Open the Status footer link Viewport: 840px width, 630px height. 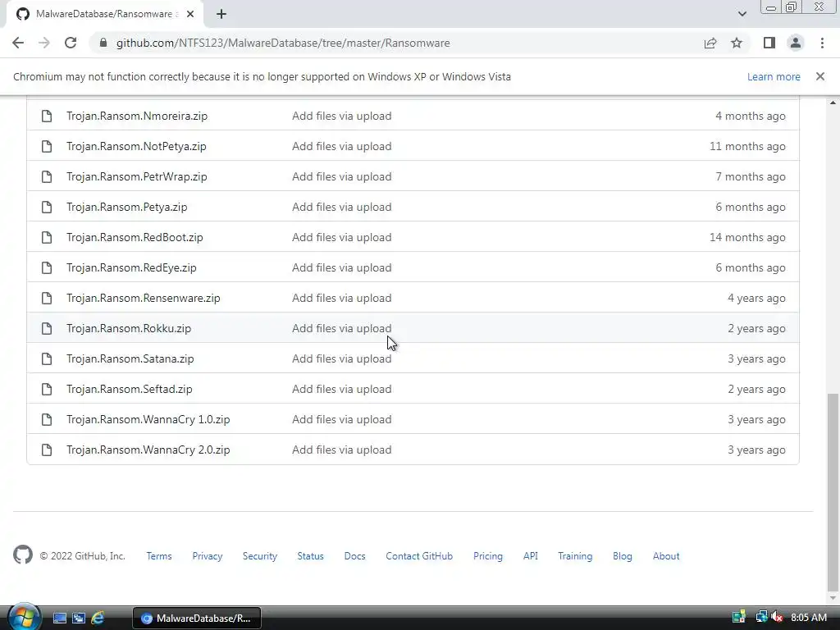(311, 556)
